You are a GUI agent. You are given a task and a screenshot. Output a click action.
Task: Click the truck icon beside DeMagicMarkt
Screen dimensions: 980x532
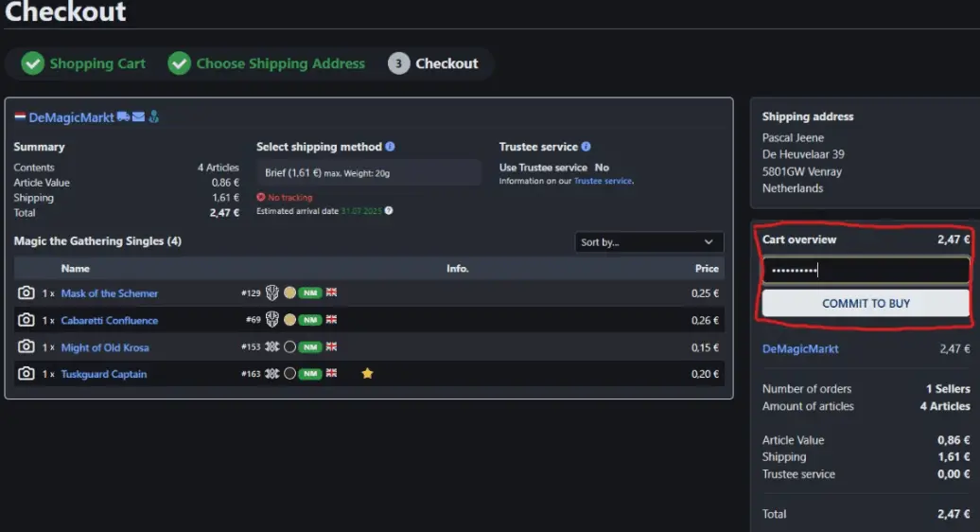122,117
